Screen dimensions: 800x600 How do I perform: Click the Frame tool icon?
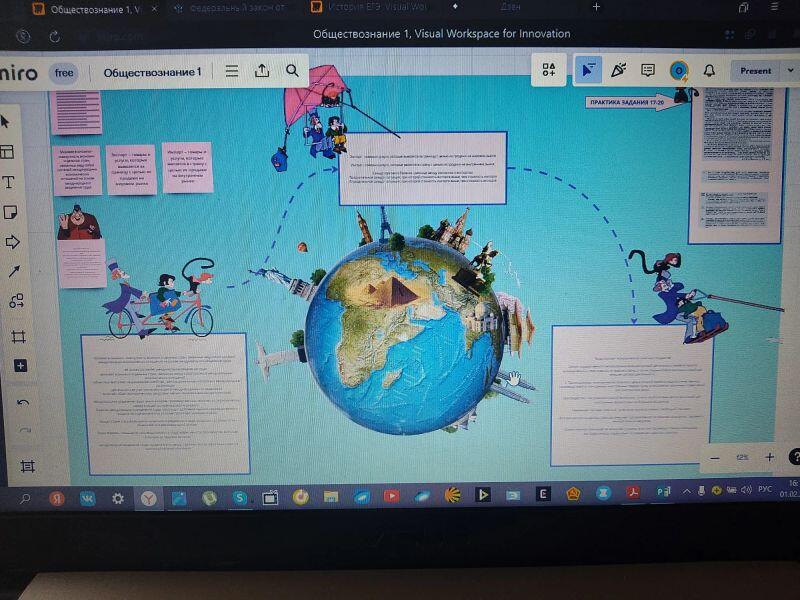(18, 337)
